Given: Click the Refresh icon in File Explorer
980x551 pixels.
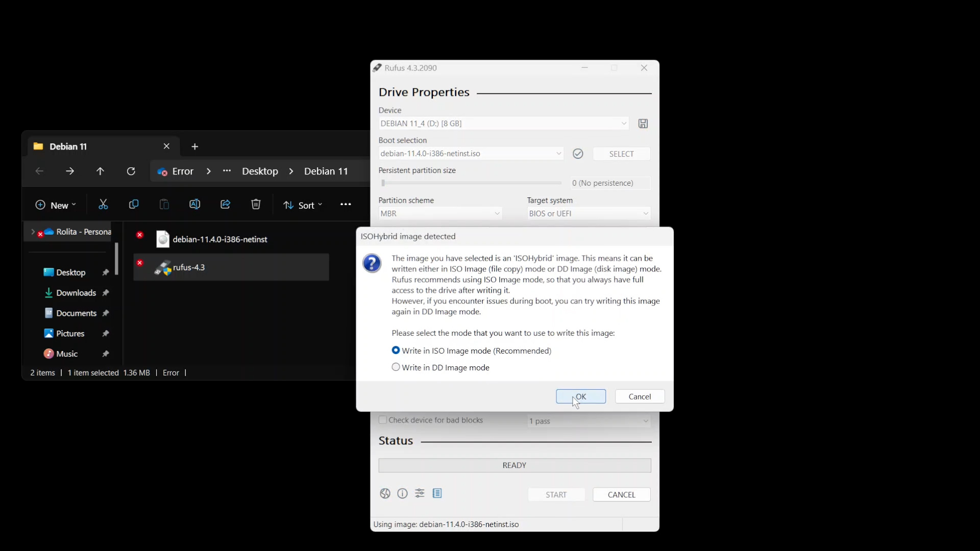Looking at the screenshot, I should click(x=131, y=171).
